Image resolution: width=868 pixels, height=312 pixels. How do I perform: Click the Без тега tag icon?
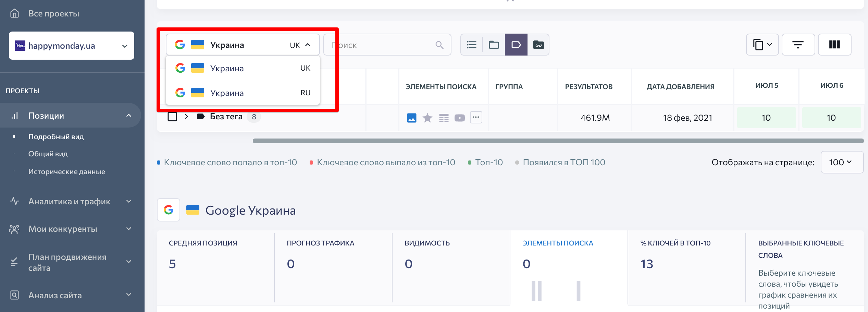click(x=201, y=117)
